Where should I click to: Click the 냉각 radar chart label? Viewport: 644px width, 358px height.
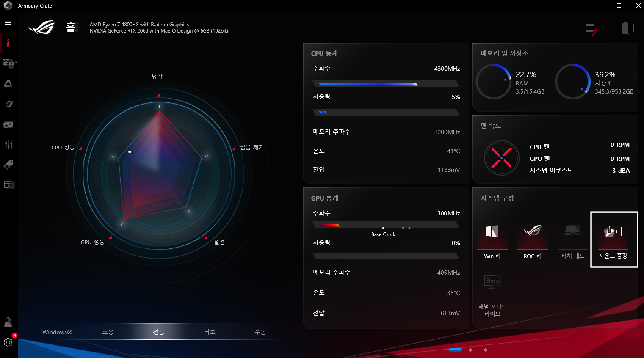tap(157, 77)
